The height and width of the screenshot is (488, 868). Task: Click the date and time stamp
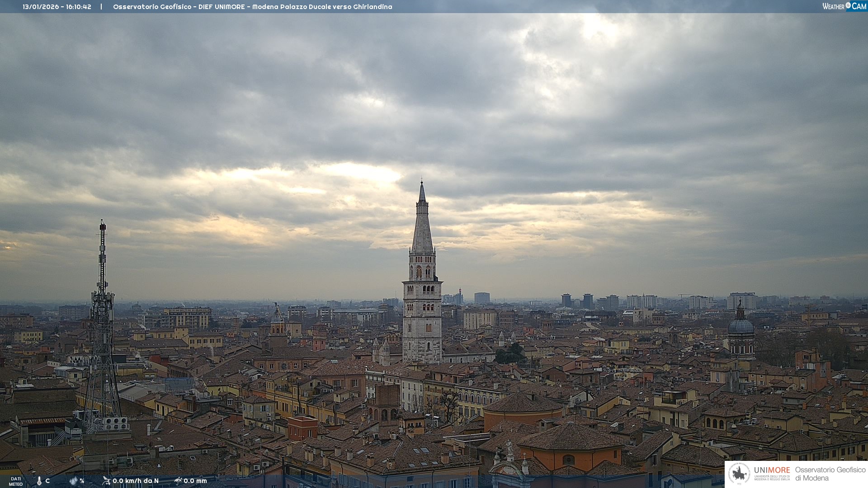57,7
